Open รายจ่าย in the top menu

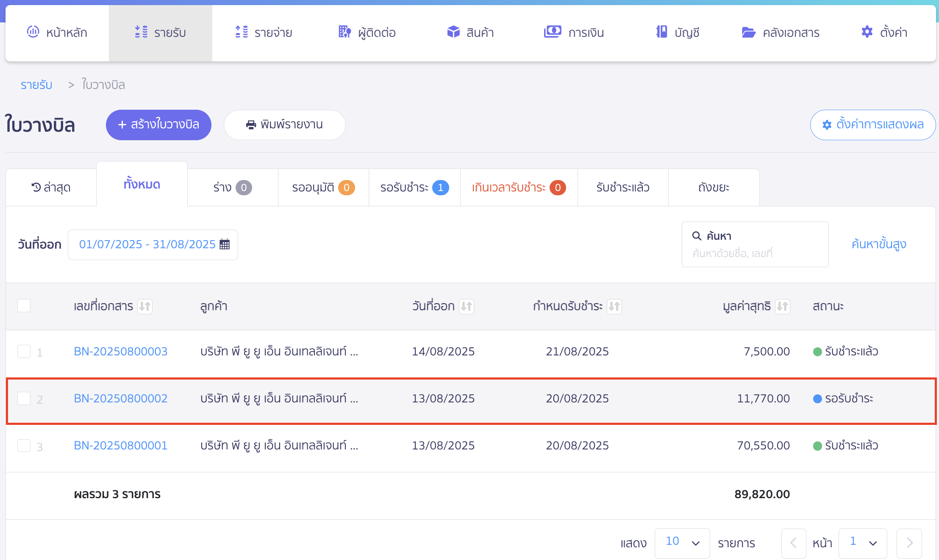tap(264, 33)
